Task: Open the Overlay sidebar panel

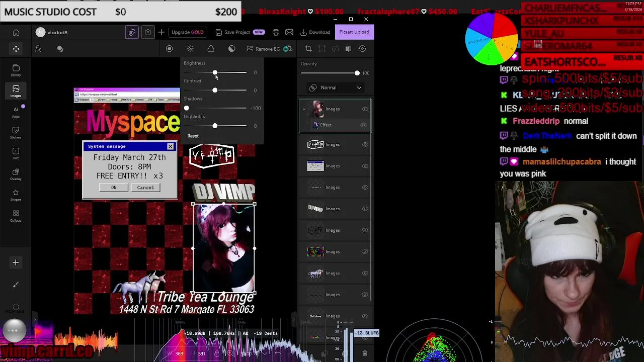Action: (16, 174)
